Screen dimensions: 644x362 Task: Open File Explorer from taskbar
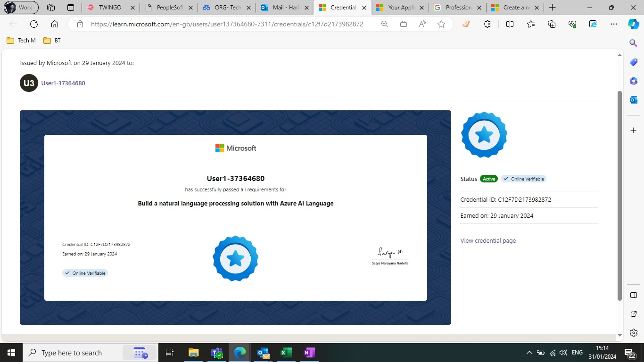pos(193,353)
